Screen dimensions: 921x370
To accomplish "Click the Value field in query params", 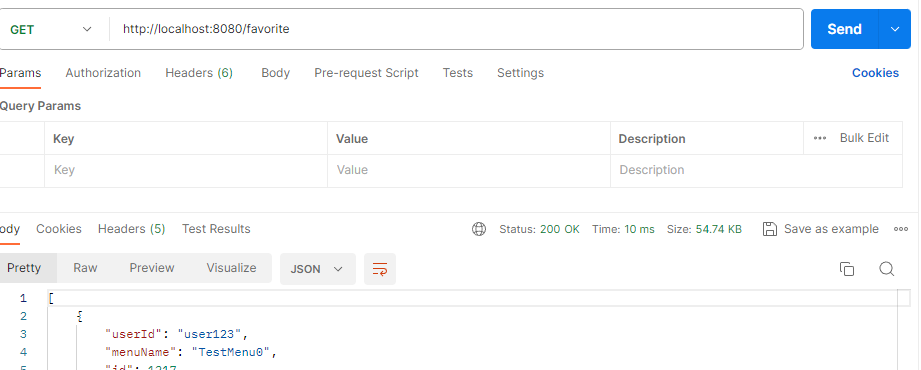I will (469, 170).
